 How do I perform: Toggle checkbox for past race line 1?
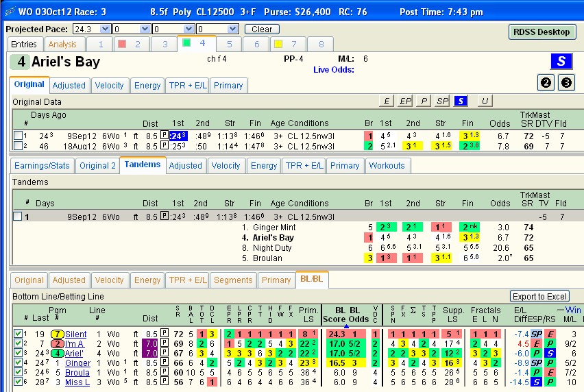pyautogui.click(x=18, y=135)
